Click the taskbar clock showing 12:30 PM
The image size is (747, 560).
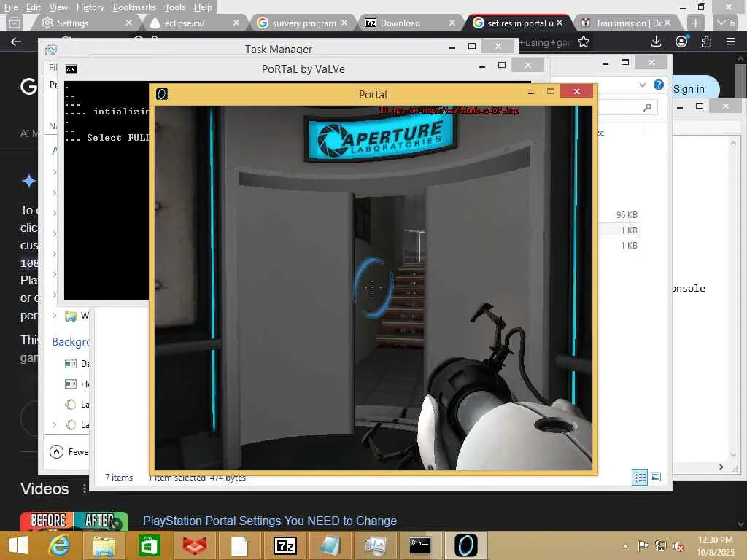coord(715,540)
